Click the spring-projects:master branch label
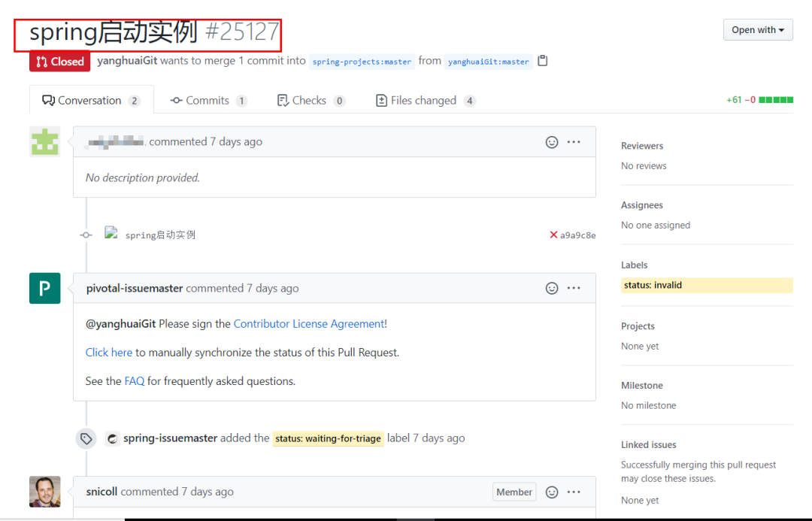The width and height of the screenshot is (812, 521). tap(362, 61)
